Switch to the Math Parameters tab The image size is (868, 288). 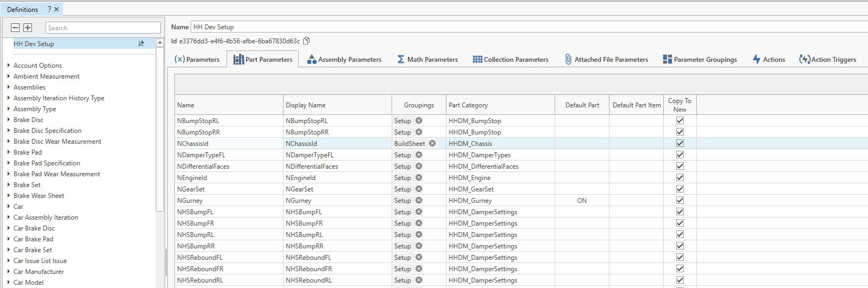[427, 59]
